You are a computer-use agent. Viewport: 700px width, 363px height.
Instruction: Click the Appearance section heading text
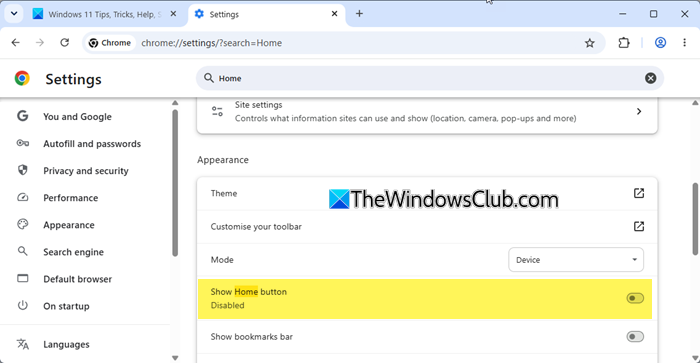tap(223, 160)
